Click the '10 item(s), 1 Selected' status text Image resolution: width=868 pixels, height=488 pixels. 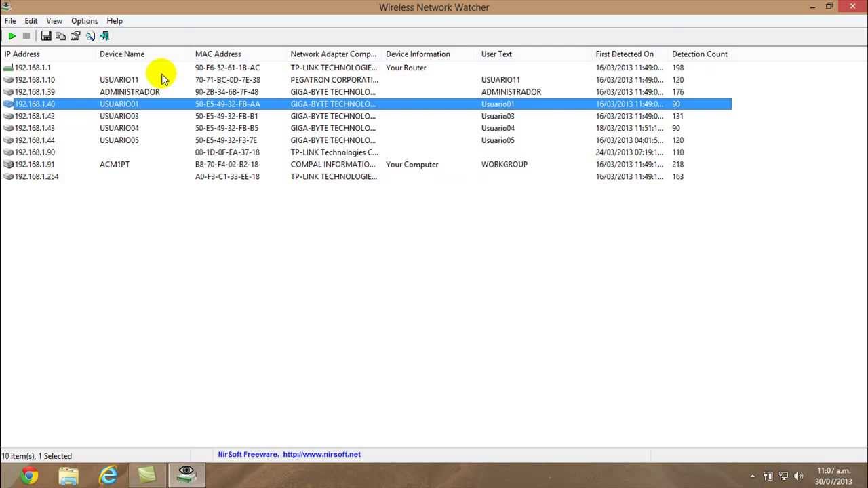pyautogui.click(x=37, y=456)
